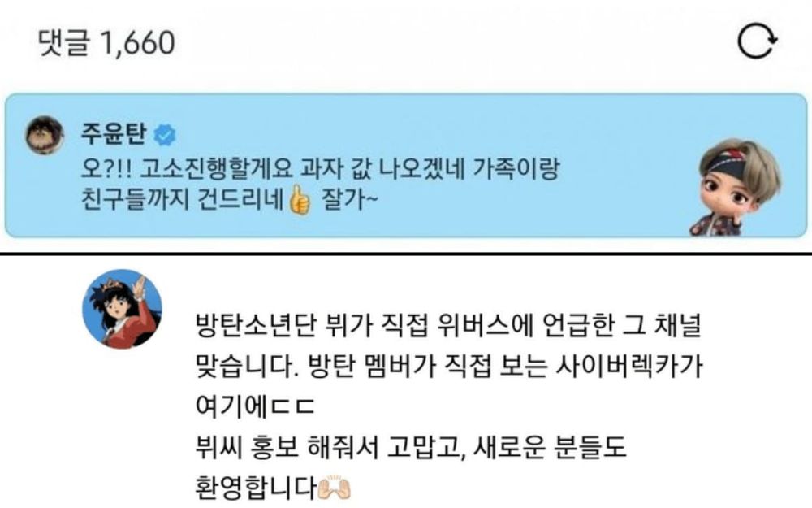Select the blue highlighted comment bubble
Screen dimensions: 812x508
(x=406, y=165)
